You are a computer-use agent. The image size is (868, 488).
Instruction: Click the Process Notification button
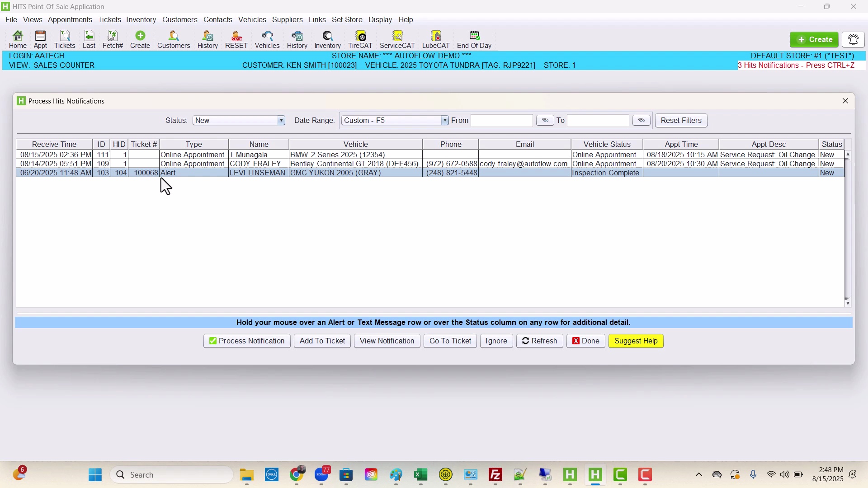click(247, 341)
